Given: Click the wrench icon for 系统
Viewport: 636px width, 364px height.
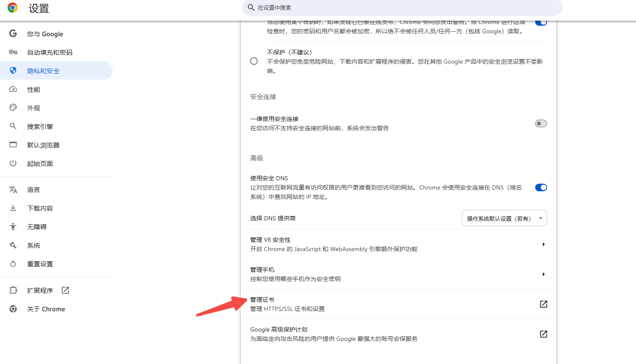Looking at the screenshot, I should (13, 245).
